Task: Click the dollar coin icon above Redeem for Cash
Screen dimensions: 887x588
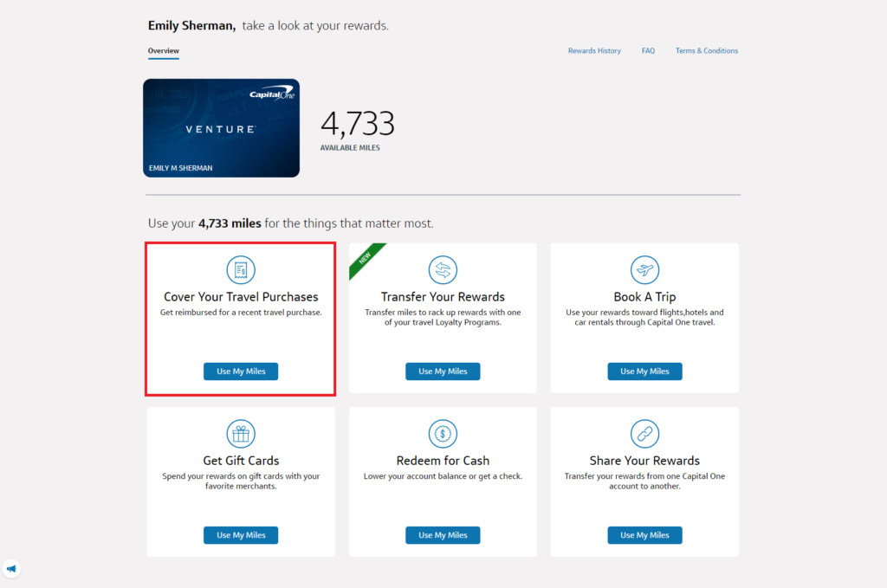Action: pos(443,433)
